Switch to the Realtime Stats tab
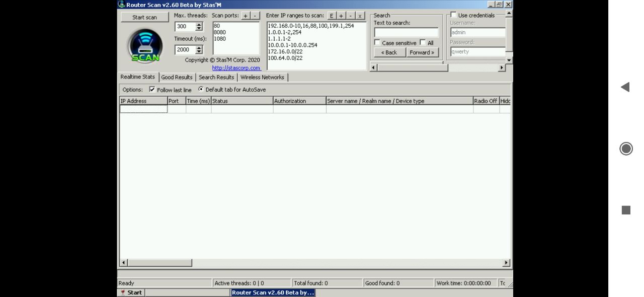This screenshot has height=297, width=644. [x=138, y=77]
